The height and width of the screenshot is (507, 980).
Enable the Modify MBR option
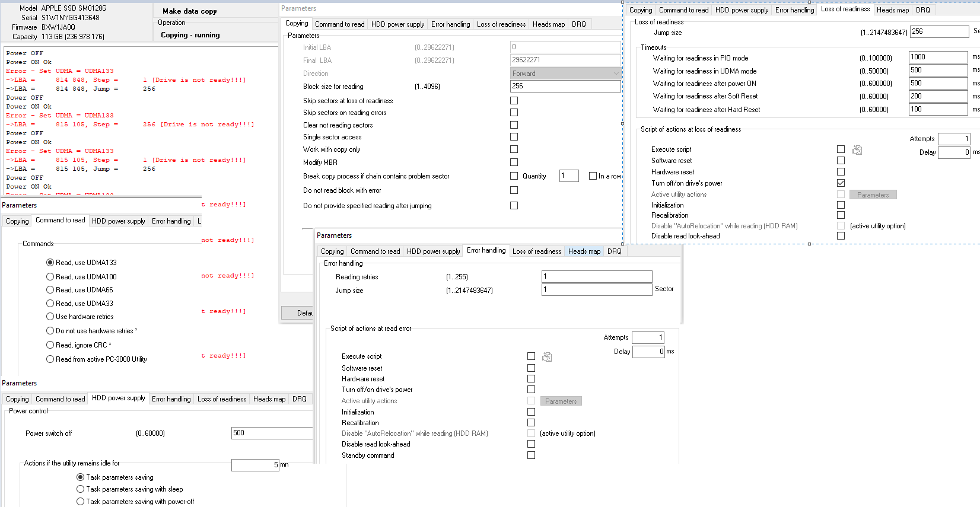point(514,162)
